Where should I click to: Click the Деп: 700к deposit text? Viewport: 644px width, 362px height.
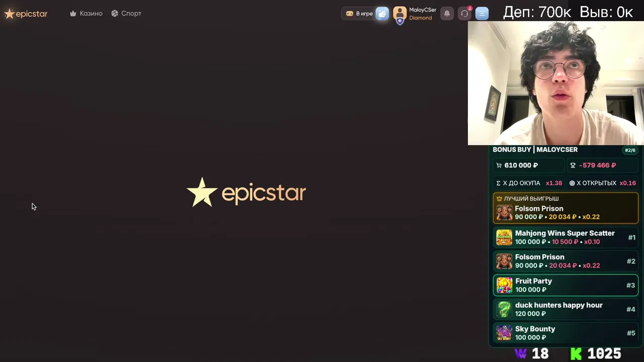(537, 12)
